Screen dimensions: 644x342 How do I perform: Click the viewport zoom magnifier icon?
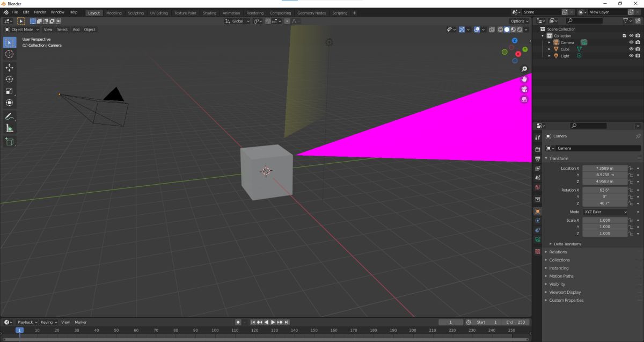(x=524, y=69)
